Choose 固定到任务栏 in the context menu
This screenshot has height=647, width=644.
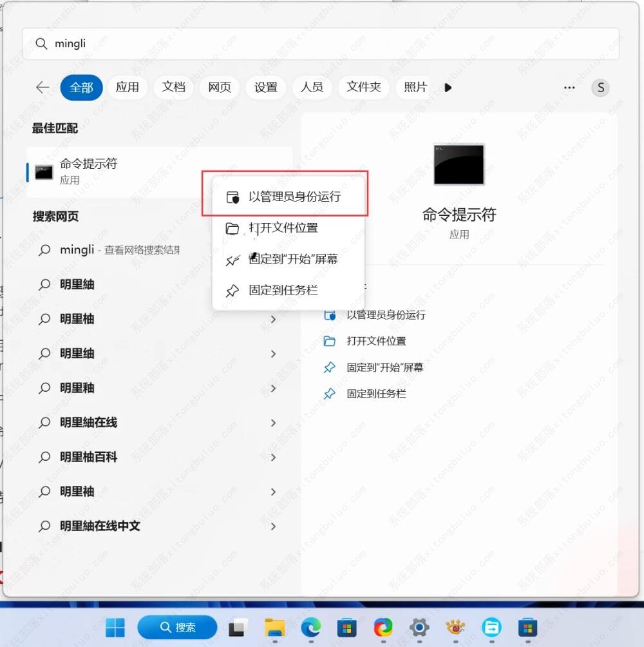283,291
